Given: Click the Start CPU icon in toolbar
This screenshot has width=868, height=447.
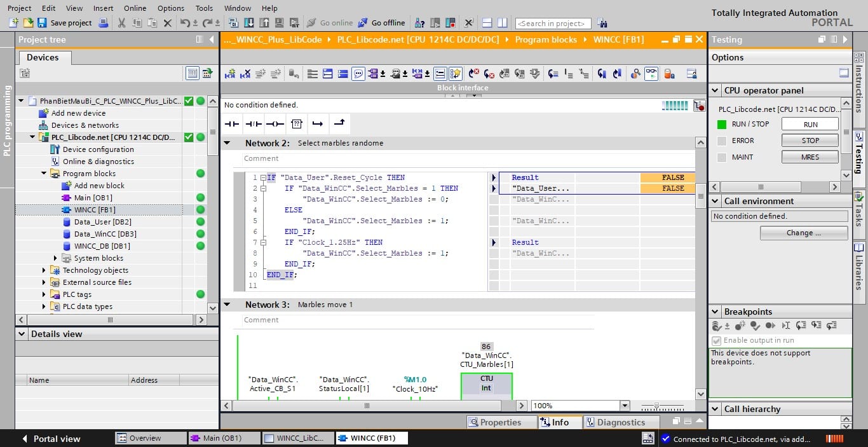Looking at the screenshot, I should (x=437, y=23).
